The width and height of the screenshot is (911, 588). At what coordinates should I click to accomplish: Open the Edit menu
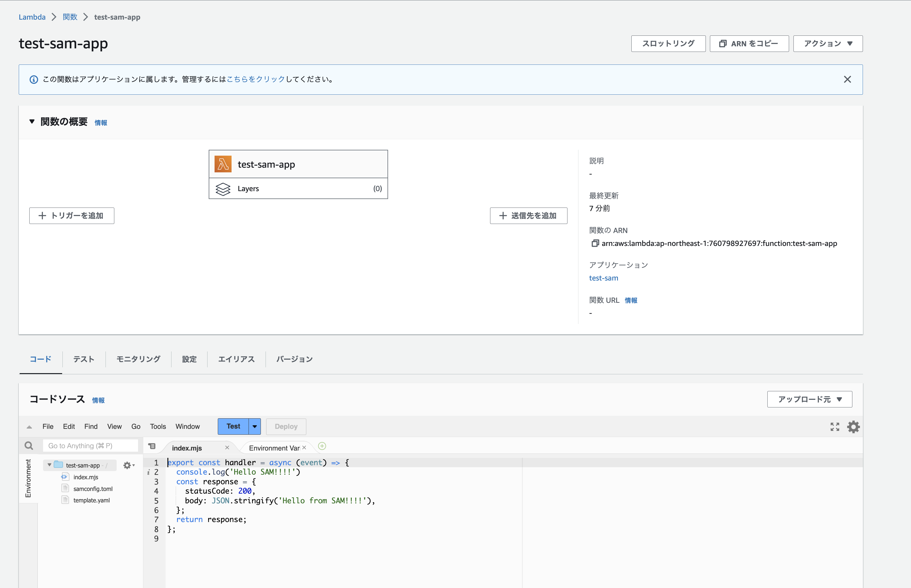coord(69,426)
